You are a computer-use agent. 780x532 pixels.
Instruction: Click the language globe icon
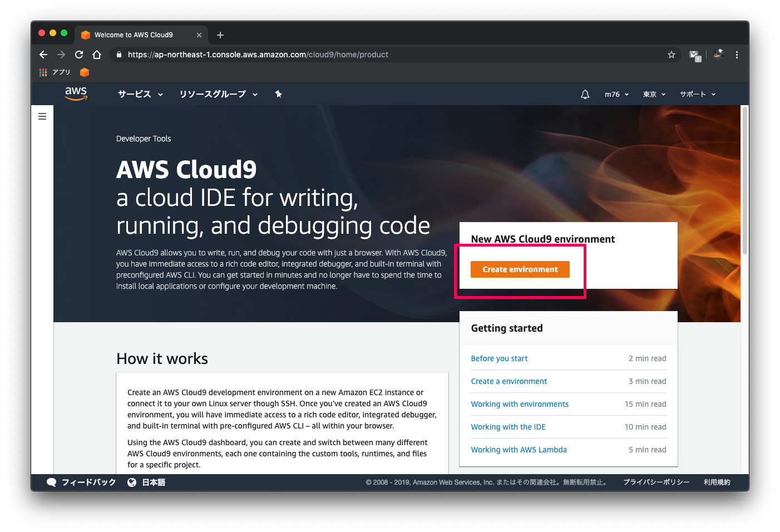(132, 482)
